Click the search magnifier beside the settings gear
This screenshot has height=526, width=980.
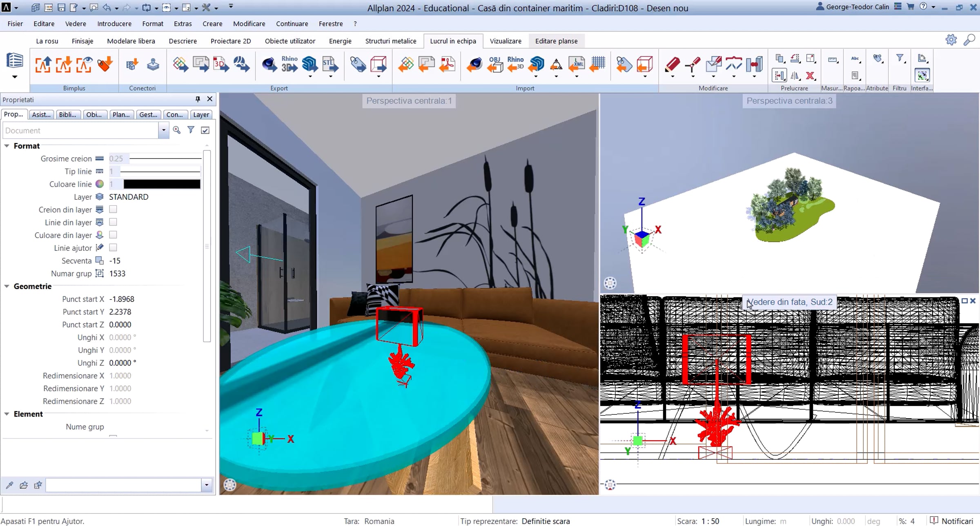point(969,40)
